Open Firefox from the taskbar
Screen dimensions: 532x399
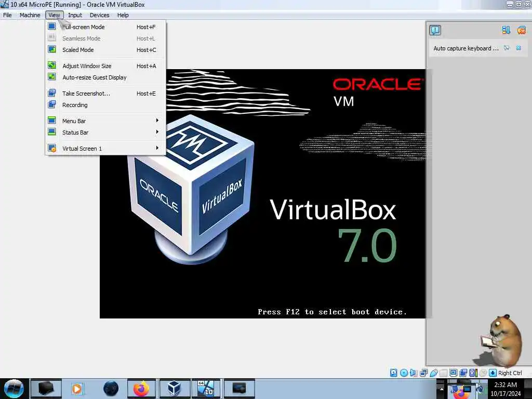pos(141,389)
